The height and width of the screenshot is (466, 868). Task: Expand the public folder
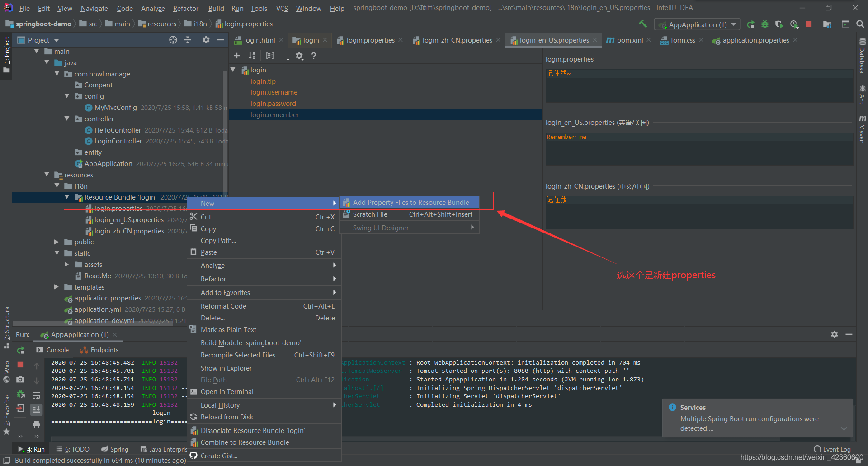pyautogui.click(x=57, y=242)
